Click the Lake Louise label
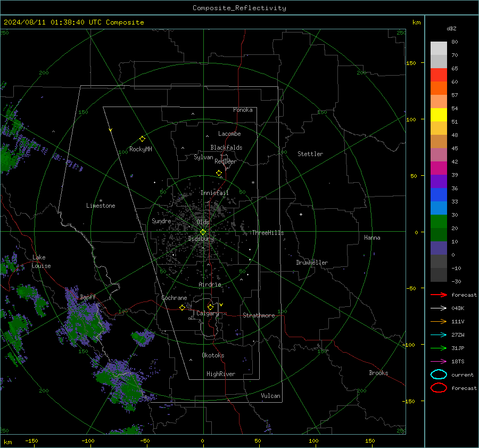 click(x=41, y=262)
